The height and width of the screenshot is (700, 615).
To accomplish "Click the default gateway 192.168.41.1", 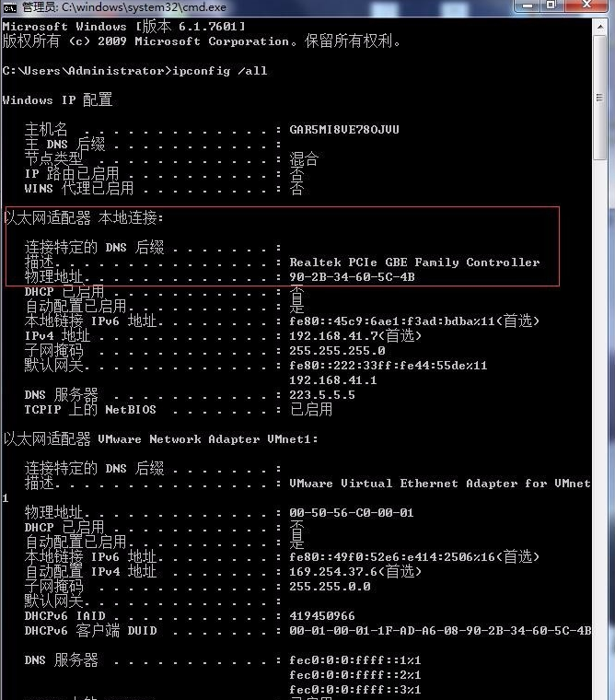I will pos(333,379).
